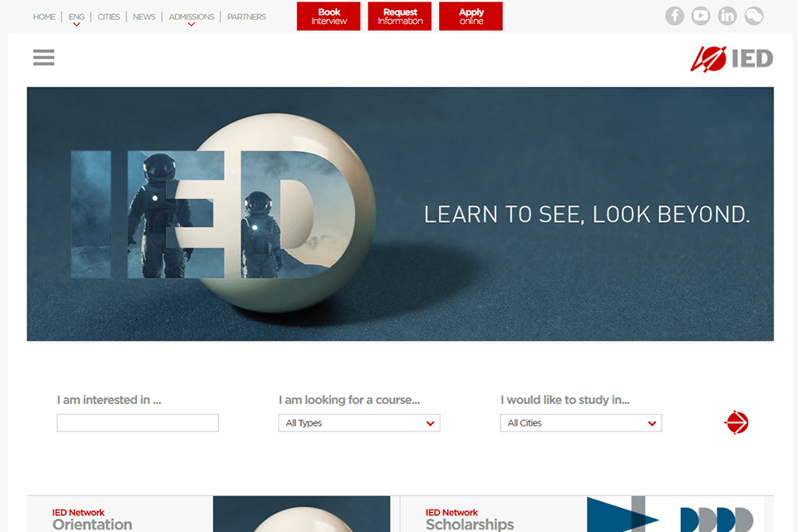
Task: Go to HOME in top navigation
Action: point(44,17)
